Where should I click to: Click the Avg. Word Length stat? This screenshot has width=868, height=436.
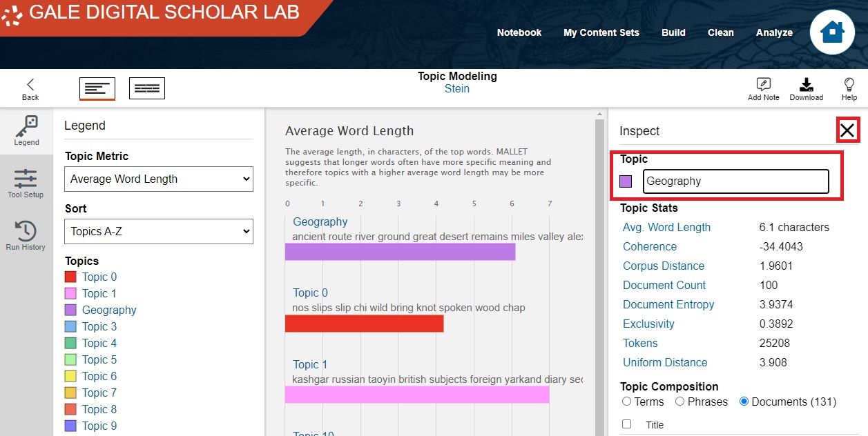pos(666,227)
